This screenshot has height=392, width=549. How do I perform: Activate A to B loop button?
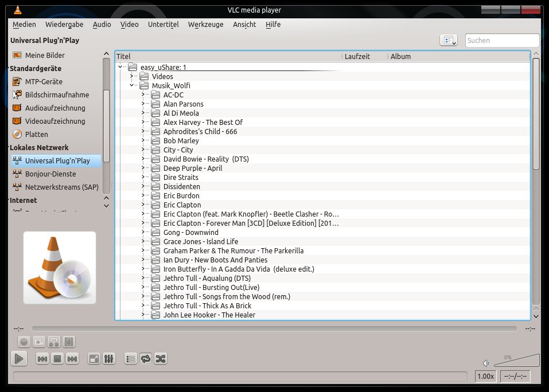coord(54,342)
